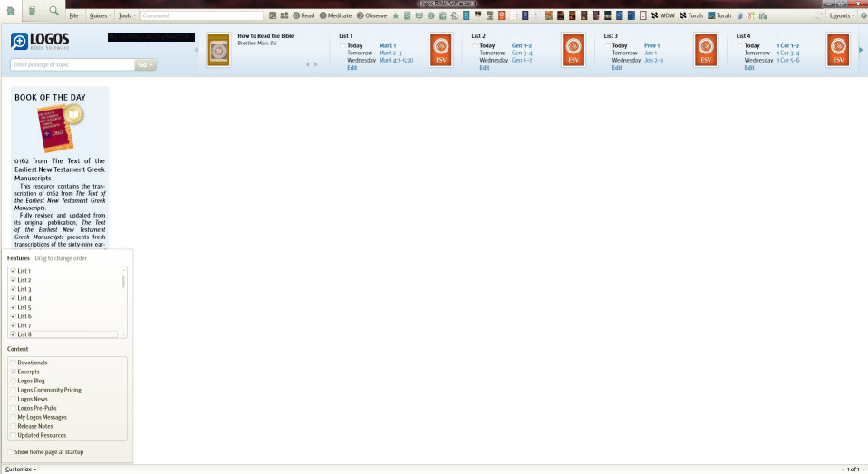Click the white page shortcut before WOW
This screenshot has height=474, width=868.
click(x=642, y=15)
